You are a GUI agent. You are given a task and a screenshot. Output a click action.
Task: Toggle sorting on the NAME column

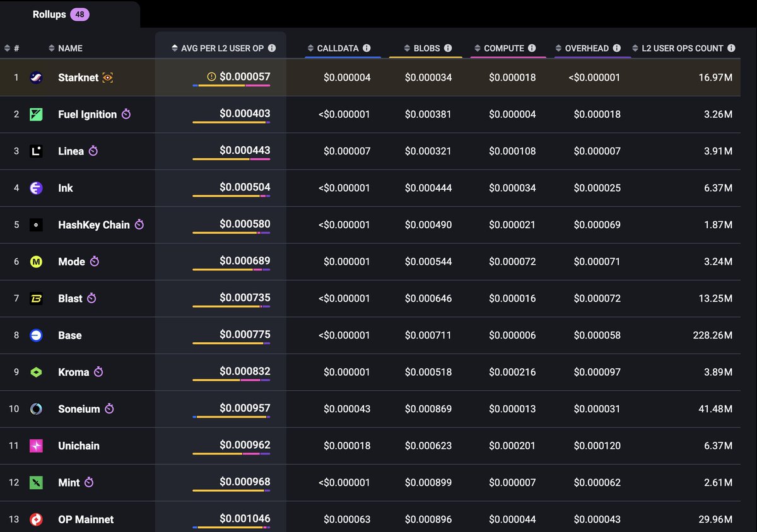click(x=52, y=48)
